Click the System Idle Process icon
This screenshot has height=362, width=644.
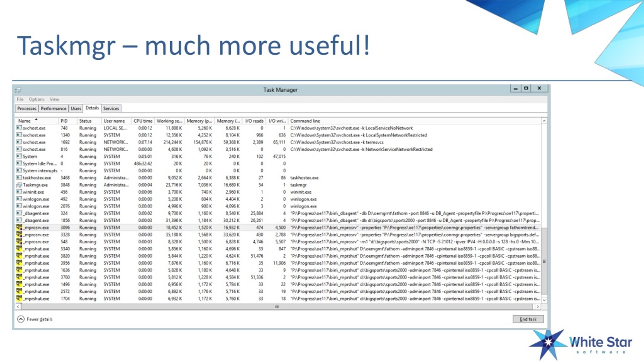[19, 163]
